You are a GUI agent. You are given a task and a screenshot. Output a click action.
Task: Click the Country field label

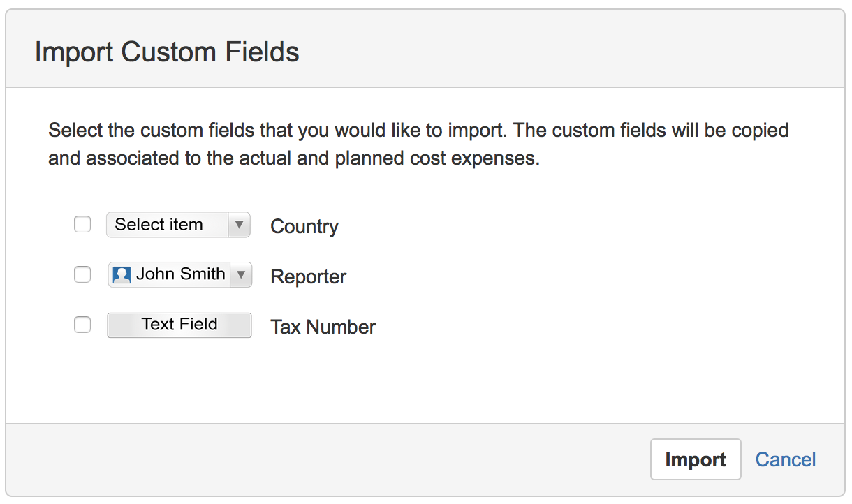pos(304,226)
